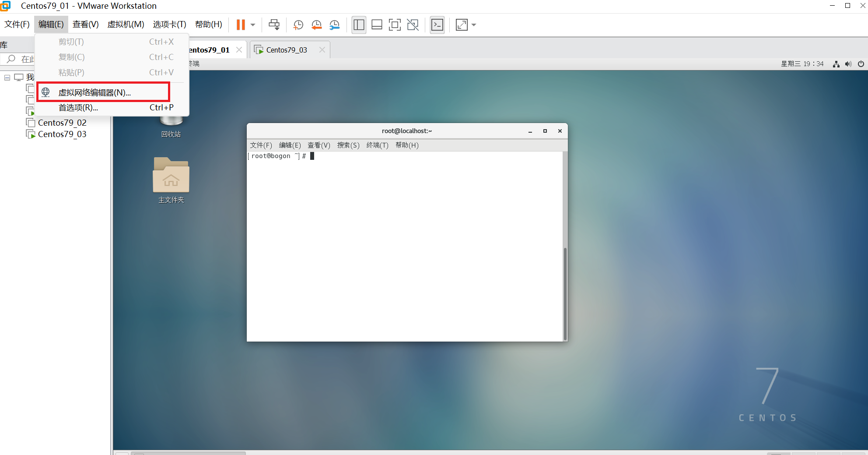Take a snapshot of the virtual machine
The image size is (868, 455).
298,25
